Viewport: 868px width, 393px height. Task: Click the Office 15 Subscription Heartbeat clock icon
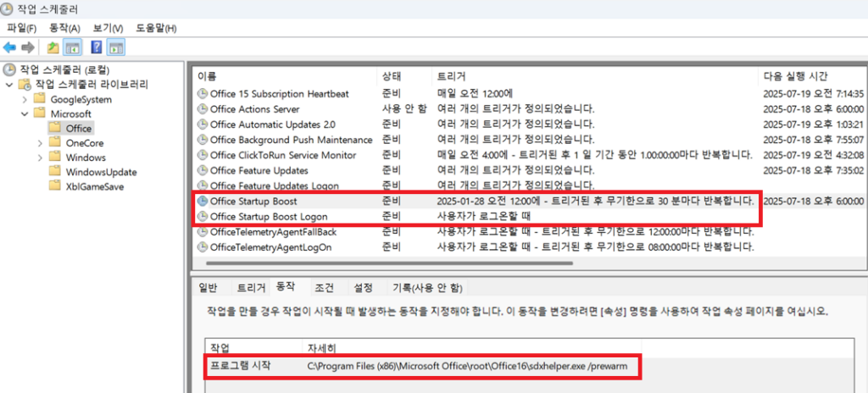click(203, 94)
